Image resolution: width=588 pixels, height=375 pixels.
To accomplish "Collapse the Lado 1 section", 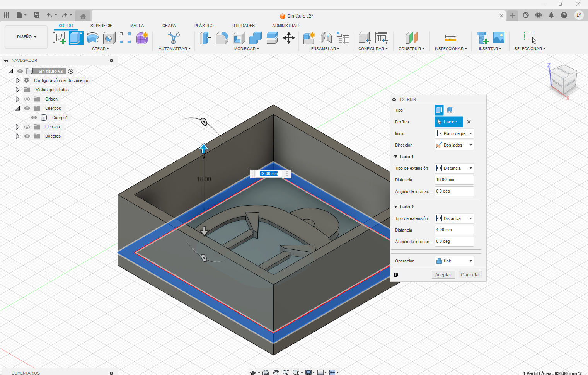I will (396, 157).
